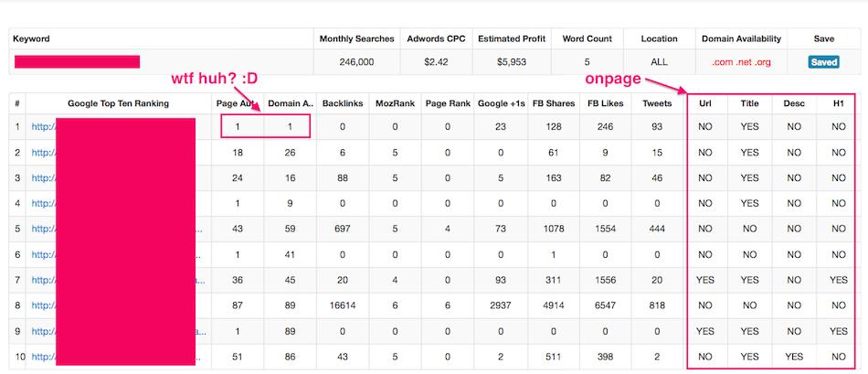868x374 pixels.
Task: Select the Desc column header
Action: [x=793, y=103]
